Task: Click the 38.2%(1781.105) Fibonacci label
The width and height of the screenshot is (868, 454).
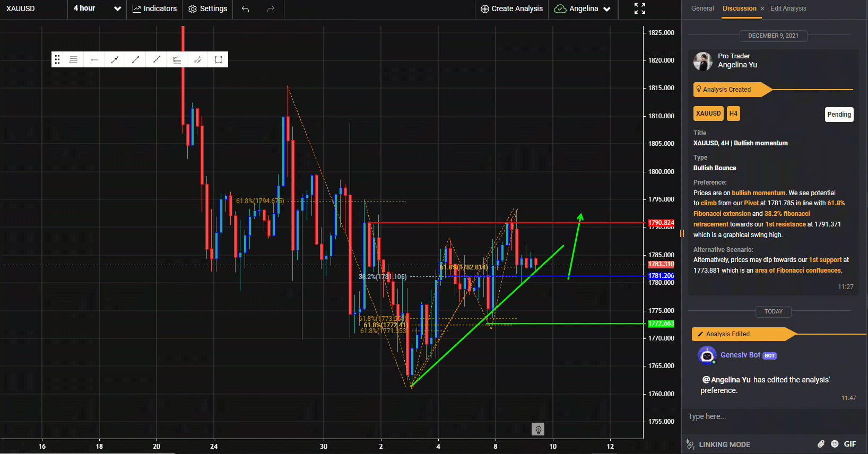Action: 383,277
